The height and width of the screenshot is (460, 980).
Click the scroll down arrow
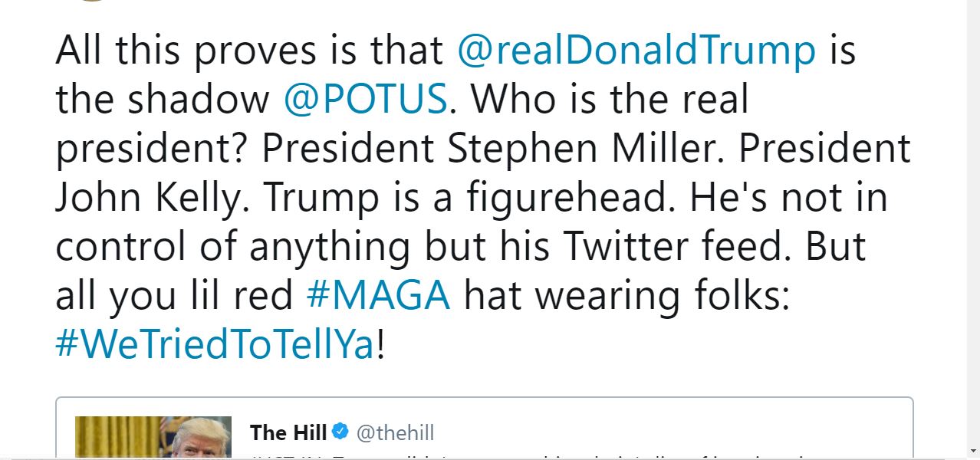coord(972,449)
